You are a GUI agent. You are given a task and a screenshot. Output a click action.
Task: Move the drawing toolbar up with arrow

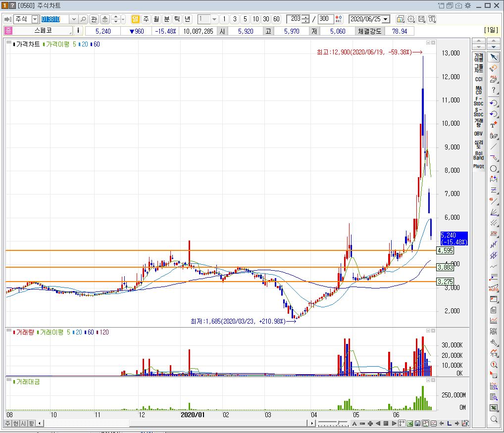click(x=494, y=41)
